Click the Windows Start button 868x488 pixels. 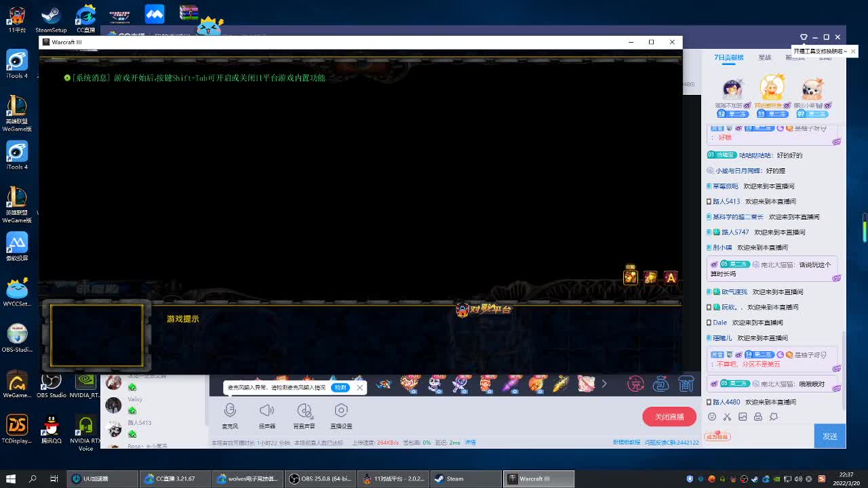[11, 479]
